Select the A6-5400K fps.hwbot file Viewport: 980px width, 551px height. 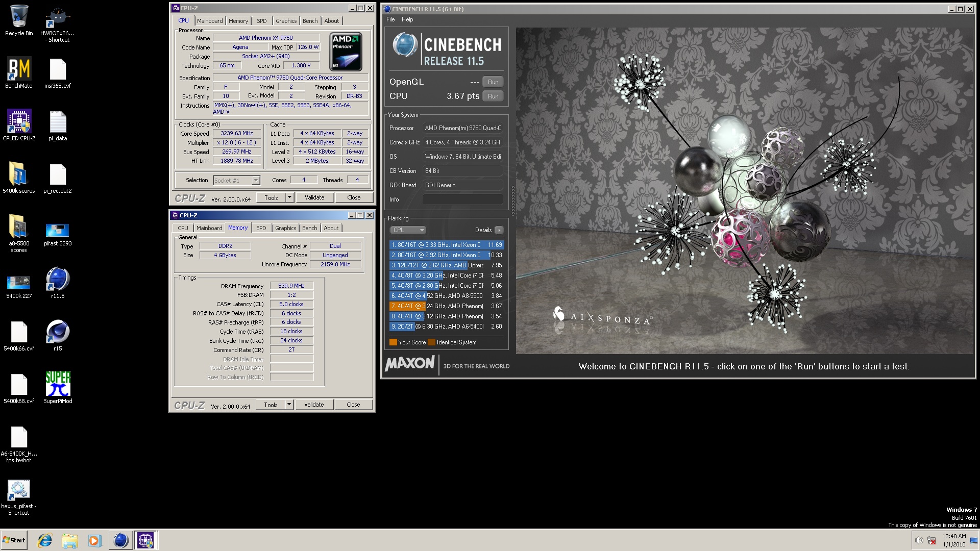click(x=19, y=444)
